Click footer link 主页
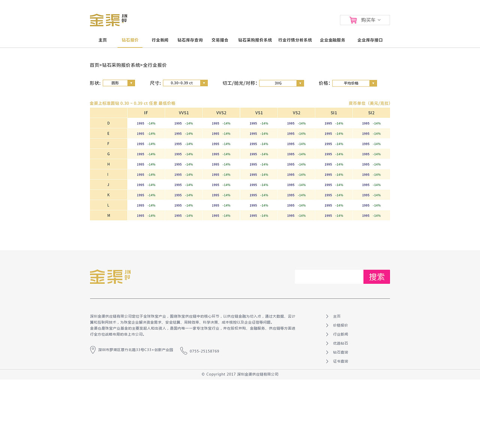Viewport: 480px width, 448px height. [337, 316]
